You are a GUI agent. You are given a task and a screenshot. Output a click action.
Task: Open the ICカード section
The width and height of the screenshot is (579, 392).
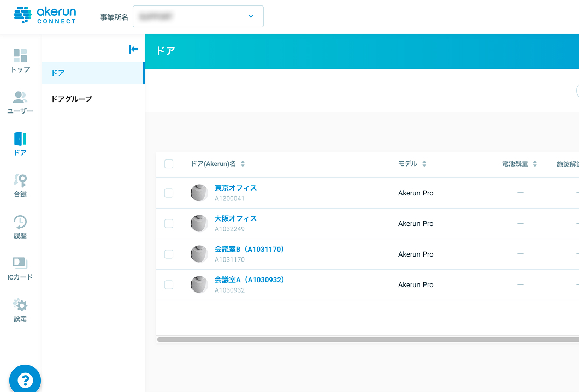coord(20,269)
